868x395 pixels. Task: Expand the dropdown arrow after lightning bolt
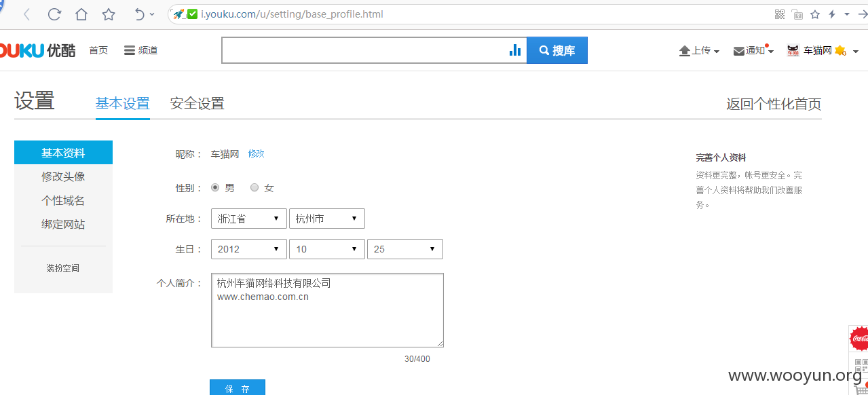coord(847,14)
